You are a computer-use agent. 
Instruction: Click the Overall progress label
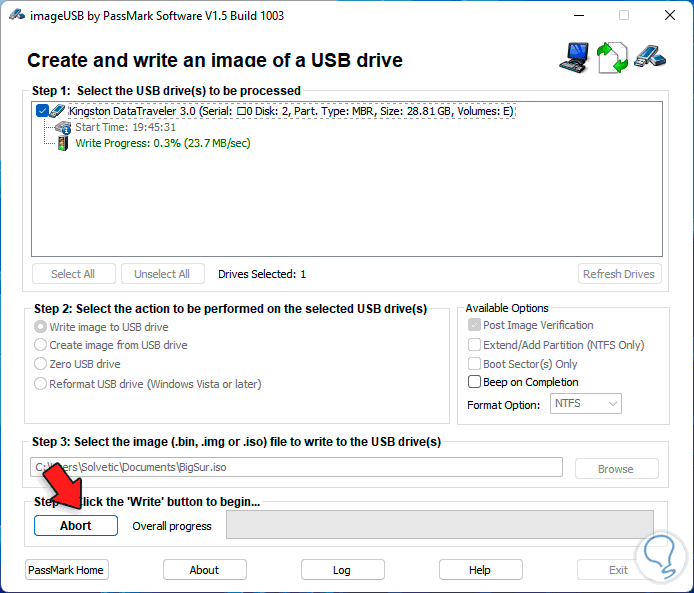(x=172, y=526)
